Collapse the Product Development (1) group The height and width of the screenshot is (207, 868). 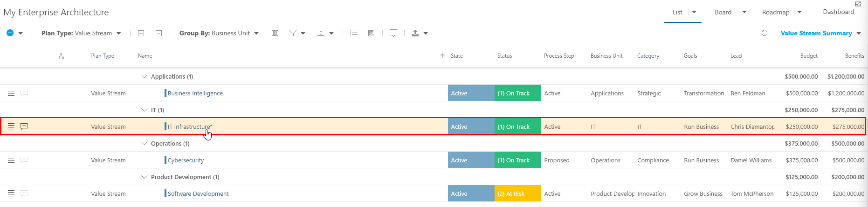(x=144, y=177)
